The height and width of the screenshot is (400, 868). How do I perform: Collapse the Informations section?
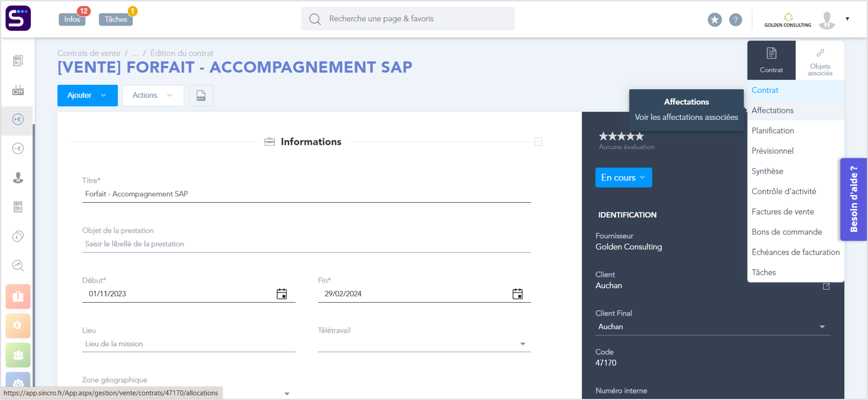pyautogui.click(x=538, y=142)
